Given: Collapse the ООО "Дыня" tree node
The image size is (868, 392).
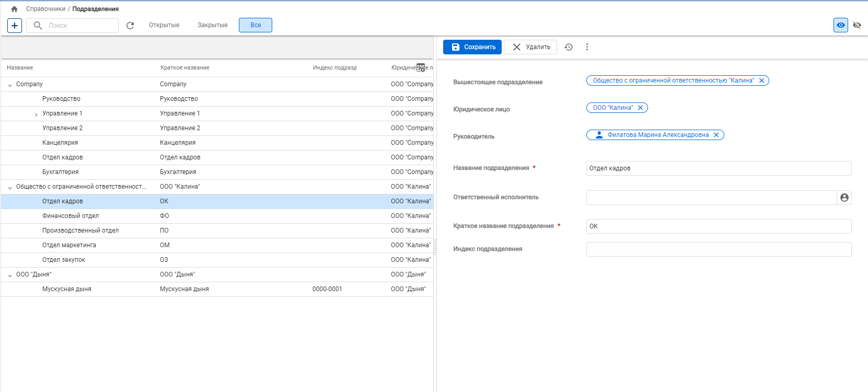Looking at the screenshot, I should [10, 275].
